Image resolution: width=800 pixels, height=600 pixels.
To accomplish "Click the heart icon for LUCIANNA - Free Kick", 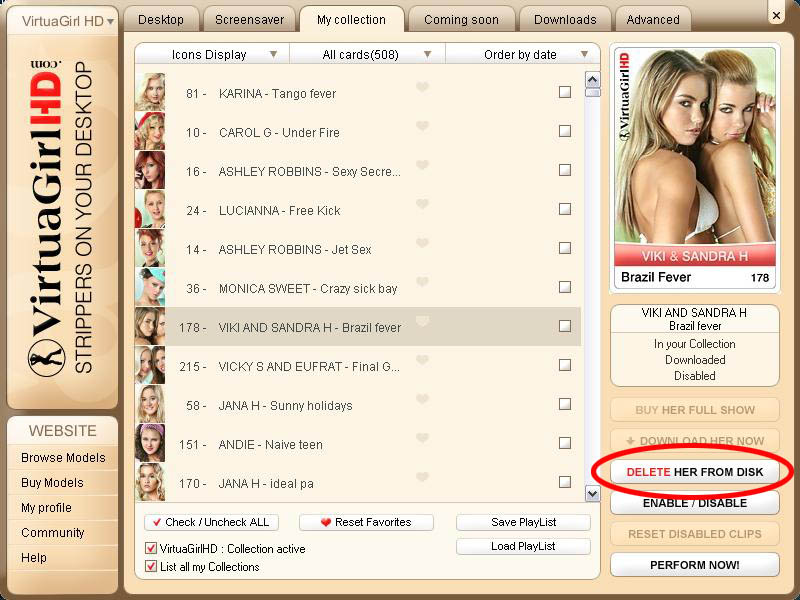I will (x=422, y=205).
